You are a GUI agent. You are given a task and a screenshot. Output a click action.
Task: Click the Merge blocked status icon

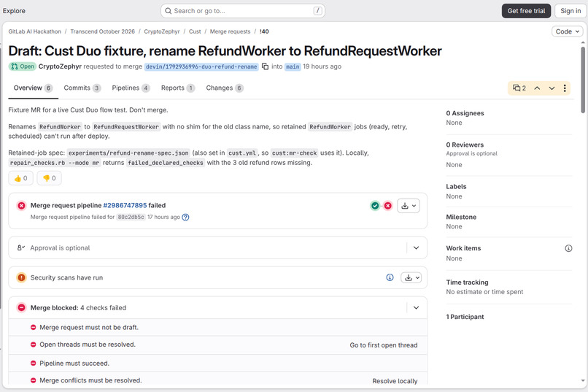coord(21,307)
